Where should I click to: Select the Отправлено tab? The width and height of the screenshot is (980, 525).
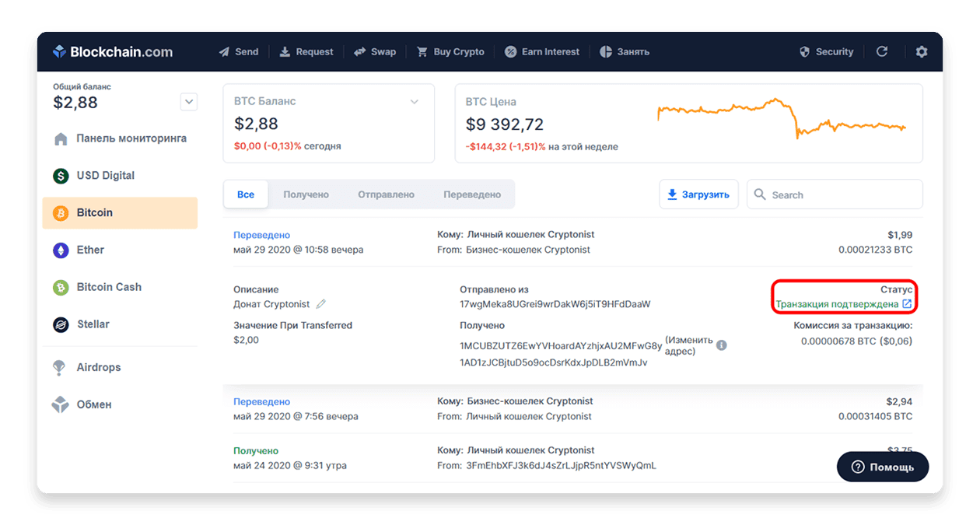click(x=386, y=194)
